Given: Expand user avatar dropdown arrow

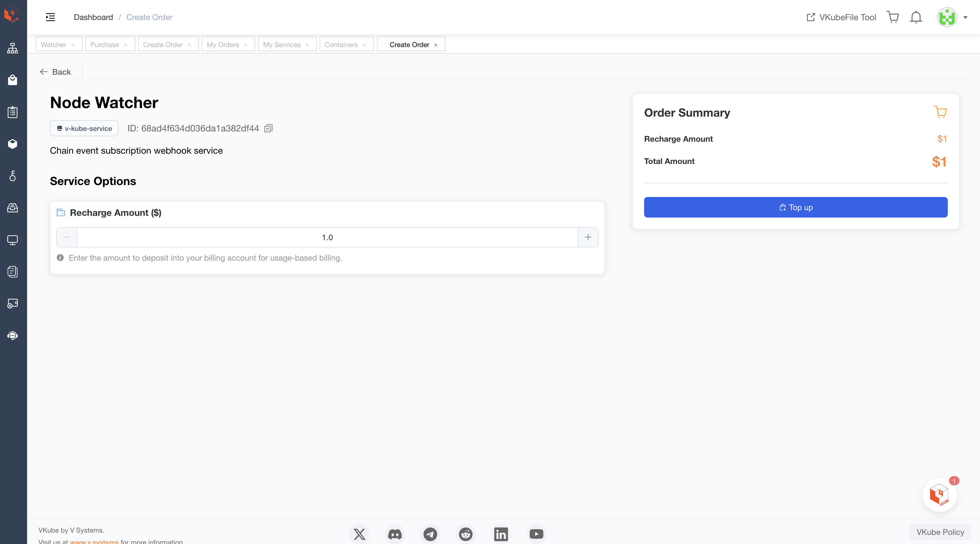Looking at the screenshot, I should click(x=965, y=17).
